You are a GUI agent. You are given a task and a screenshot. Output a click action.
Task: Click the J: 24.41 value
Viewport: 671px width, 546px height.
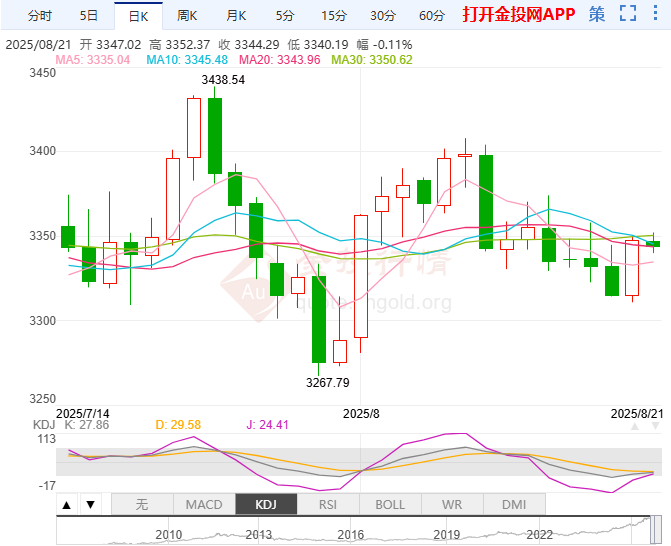[267, 424]
